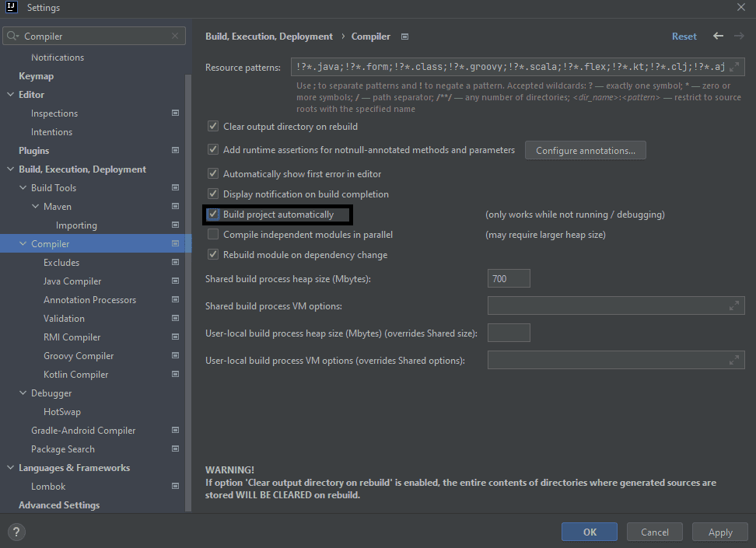Click project-level icon next to Inspections

(x=176, y=113)
